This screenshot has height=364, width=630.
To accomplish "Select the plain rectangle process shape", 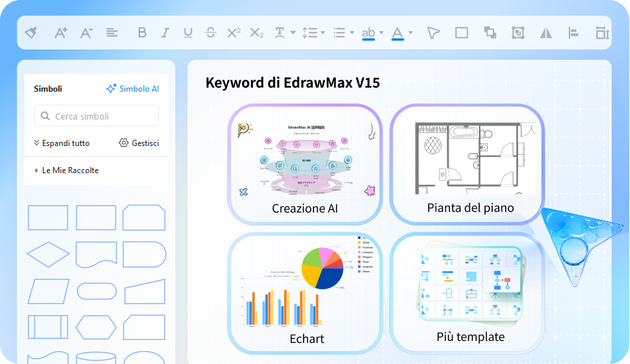I will pos(48,218).
